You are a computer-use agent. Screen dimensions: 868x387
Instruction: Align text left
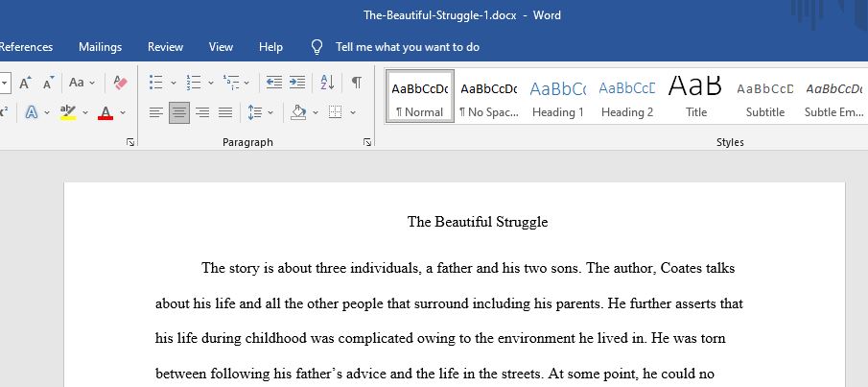pyautogui.click(x=156, y=112)
